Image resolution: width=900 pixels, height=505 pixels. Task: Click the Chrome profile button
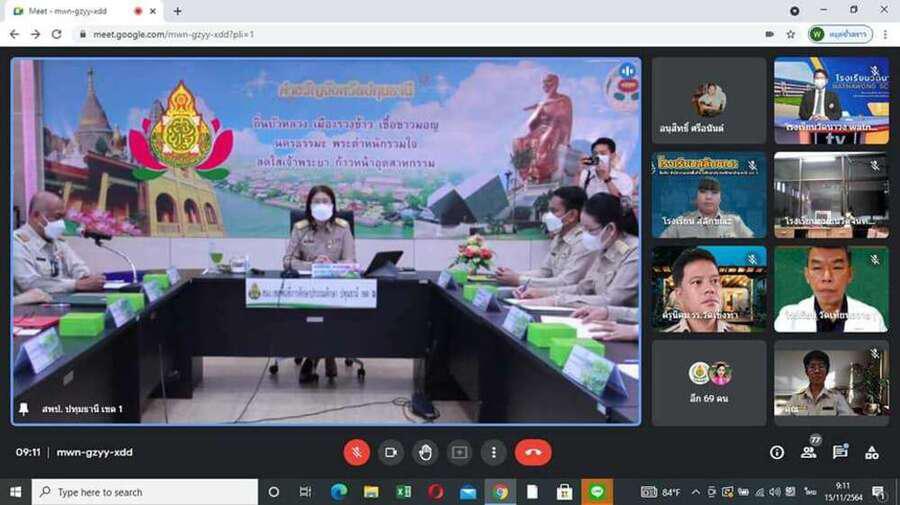[841, 34]
